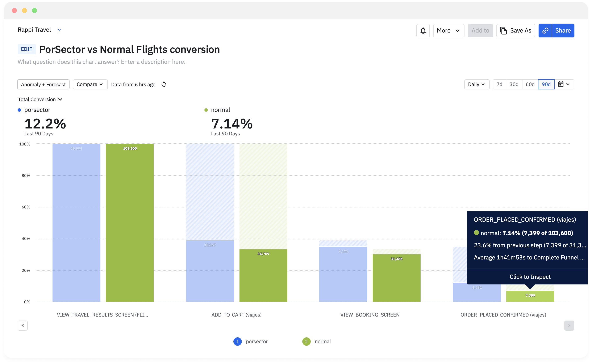Click the copy link icon
592x364 pixels.
[x=545, y=31]
